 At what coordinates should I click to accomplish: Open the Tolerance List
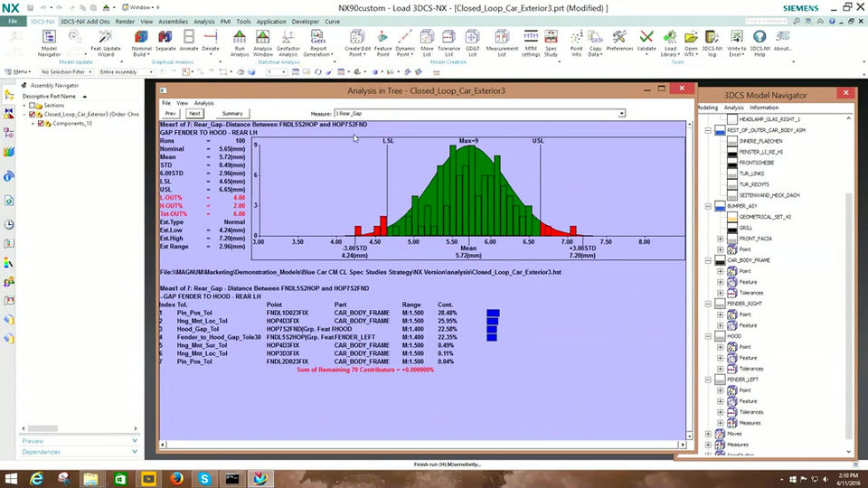pyautogui.click(x=448, y=43)
